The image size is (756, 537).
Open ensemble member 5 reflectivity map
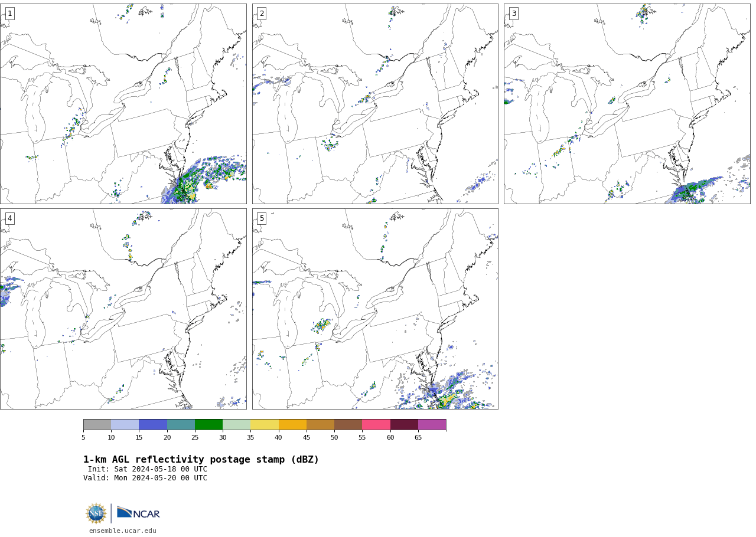(x=375, y=309)
